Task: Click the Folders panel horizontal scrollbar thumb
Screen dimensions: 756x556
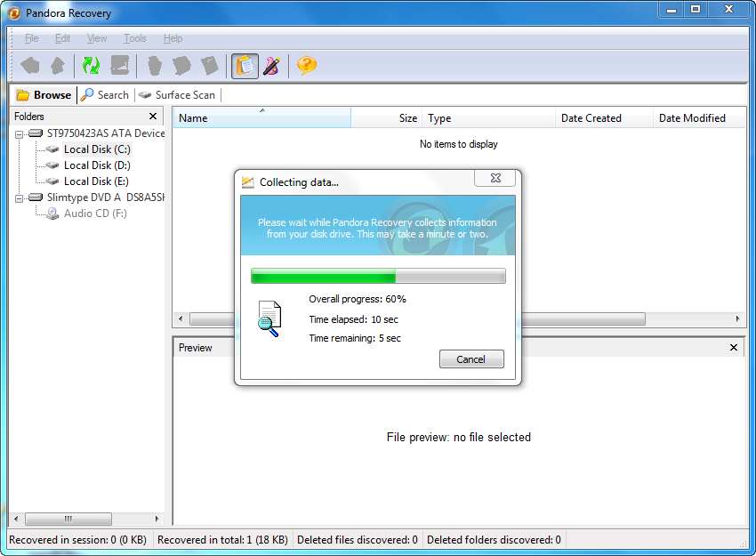Action: click(x=68, y=519)
